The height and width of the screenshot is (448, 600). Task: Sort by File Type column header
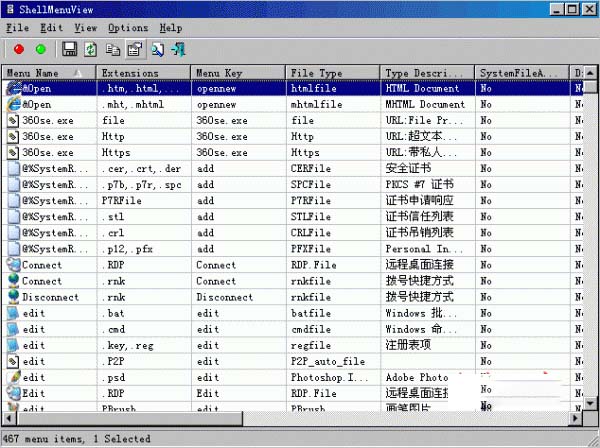pyautogui.click(x=333, y=73)
